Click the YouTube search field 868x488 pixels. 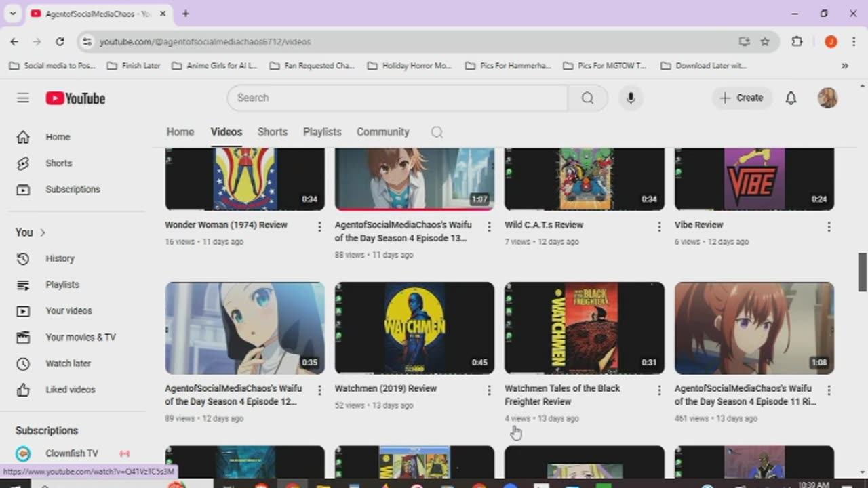(x=397, y=98)
